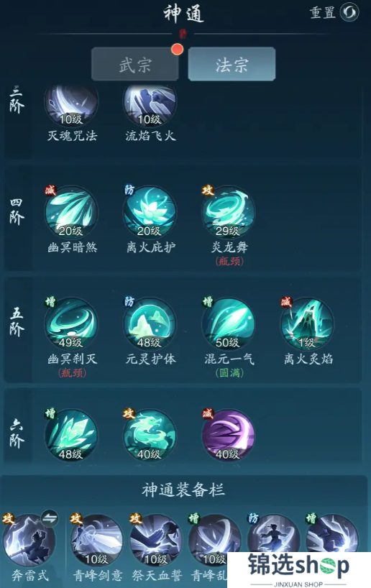Click the 重置 reset button

click(334, 12)
